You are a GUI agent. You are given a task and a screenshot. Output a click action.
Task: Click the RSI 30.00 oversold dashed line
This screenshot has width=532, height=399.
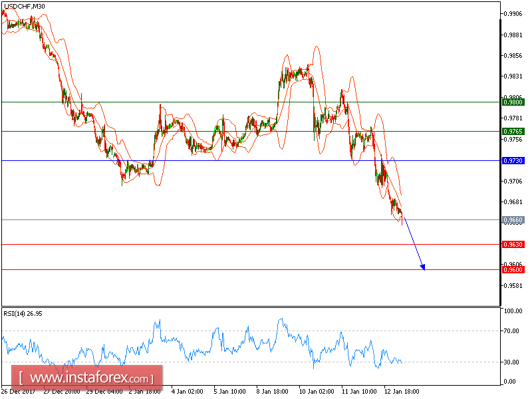(266, 362)
